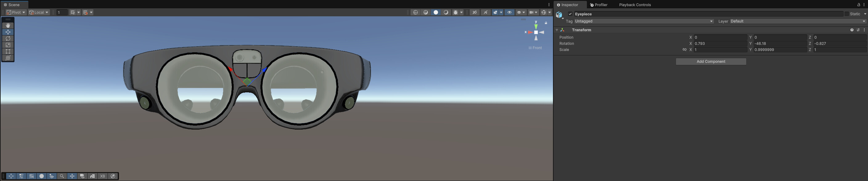Image resolution: width=868 pixels, height=181 pixels.
Task: Toggle the orientation gizmo rotation lock
Action: (x=546, y=23)
